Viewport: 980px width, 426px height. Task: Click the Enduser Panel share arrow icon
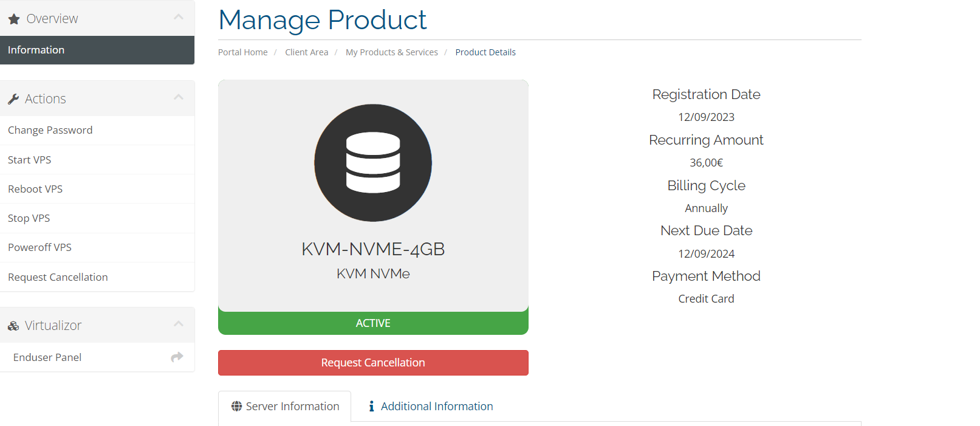coord(177,357)
